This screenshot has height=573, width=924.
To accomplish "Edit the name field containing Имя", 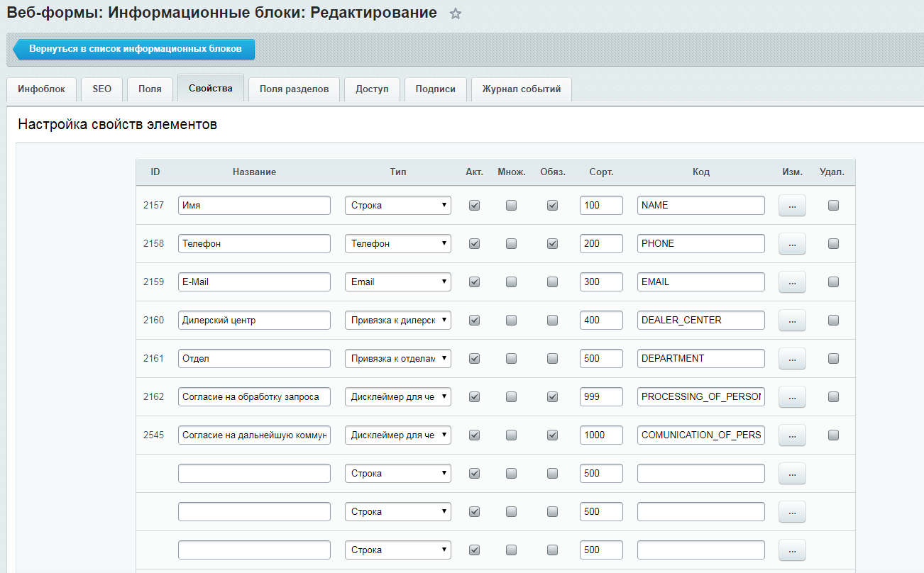I will pyautogui.click(x=254, y=205).
